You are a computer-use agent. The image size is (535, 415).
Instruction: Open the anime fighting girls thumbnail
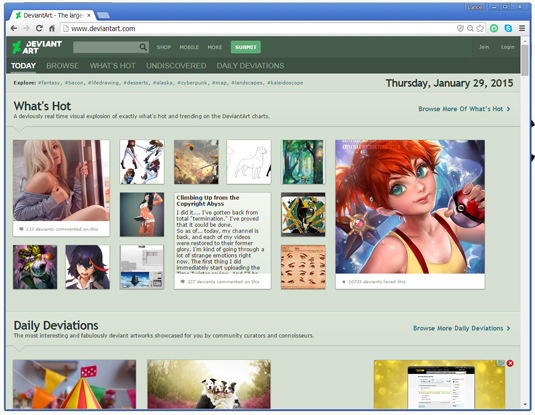(x=142, y=162)
